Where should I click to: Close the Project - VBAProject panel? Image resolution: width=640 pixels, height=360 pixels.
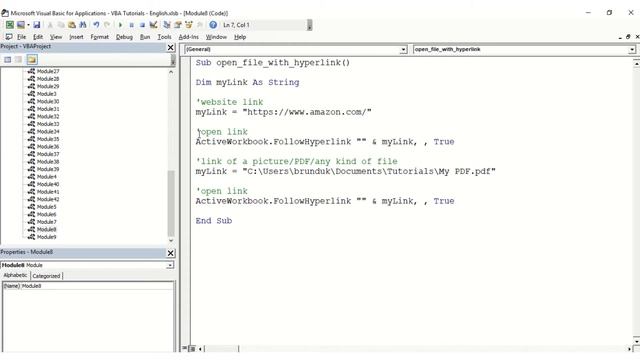coord(171,48)
